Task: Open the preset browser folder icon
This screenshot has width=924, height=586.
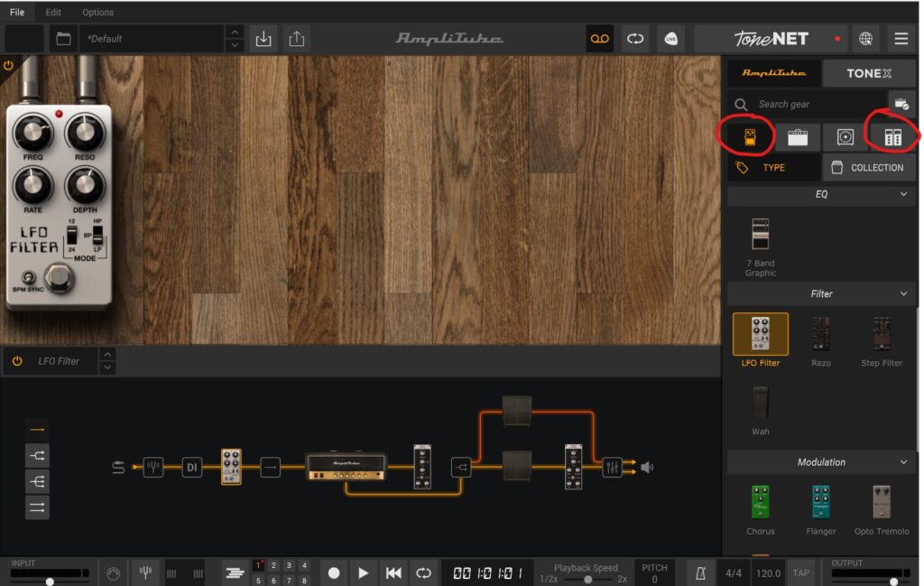Action: pyautogui.click(x=63, y=39)
